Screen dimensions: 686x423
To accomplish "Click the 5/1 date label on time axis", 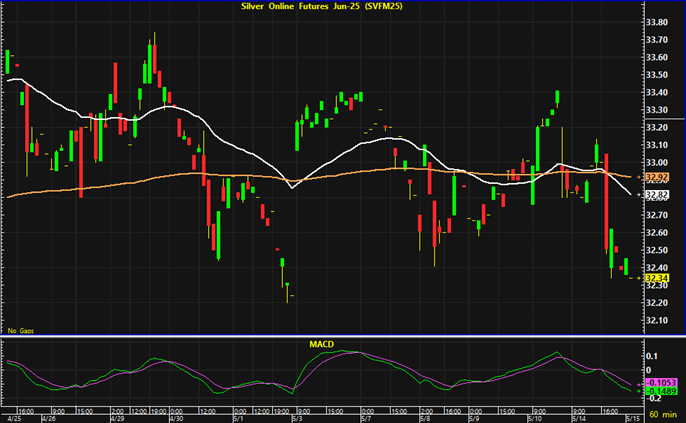I will click(238, 416).
